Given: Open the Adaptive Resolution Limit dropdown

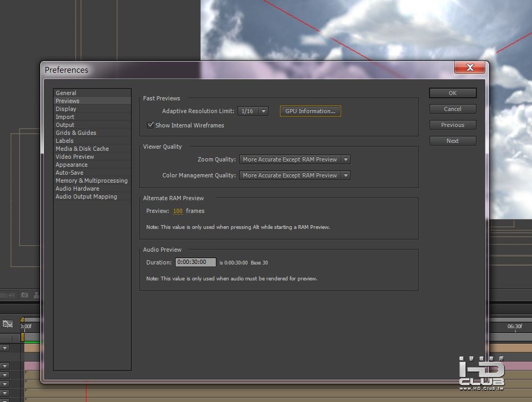Looking at the screenshot, I should [253, 111].
